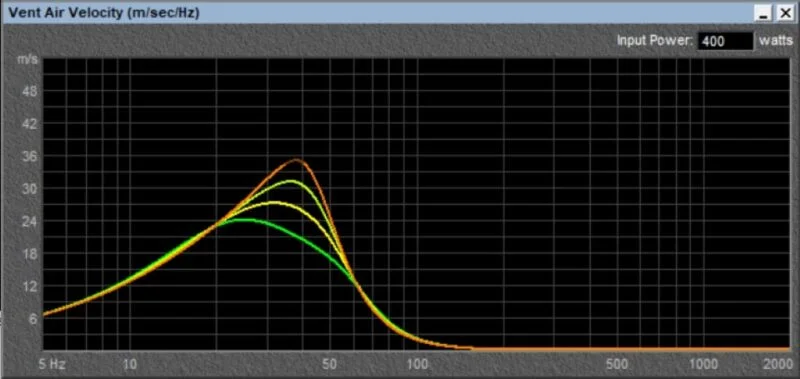The height and width of the screenshot is (379, 800).
Task: Close the Vent Air Velocity graph window
Action: pyautogui.click(x=784, y=13)
